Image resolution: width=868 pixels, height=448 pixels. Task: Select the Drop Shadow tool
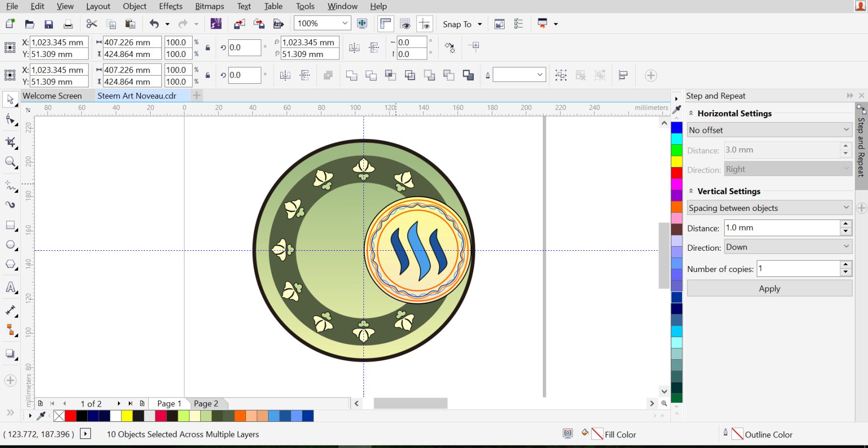[10, 354]
